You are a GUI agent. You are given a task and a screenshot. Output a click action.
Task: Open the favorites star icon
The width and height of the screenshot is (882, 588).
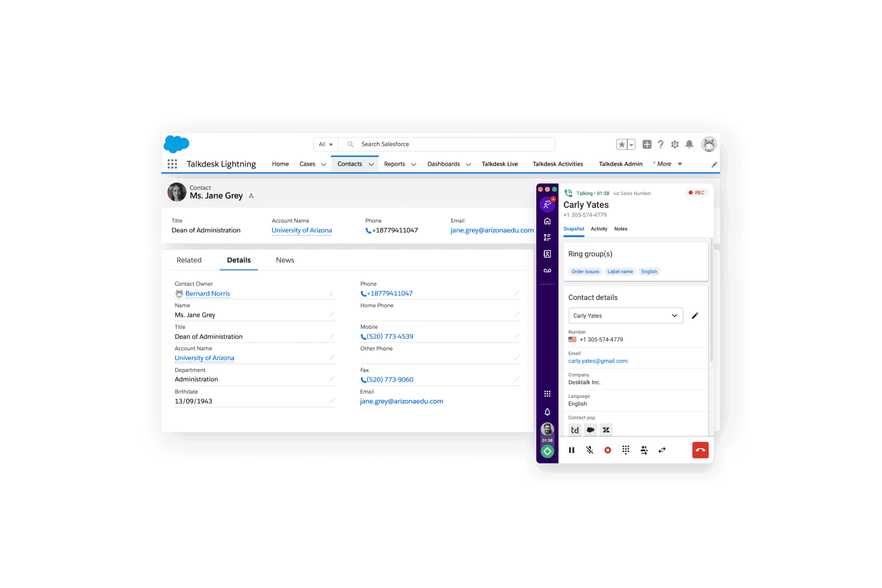(x=622, y=144)
